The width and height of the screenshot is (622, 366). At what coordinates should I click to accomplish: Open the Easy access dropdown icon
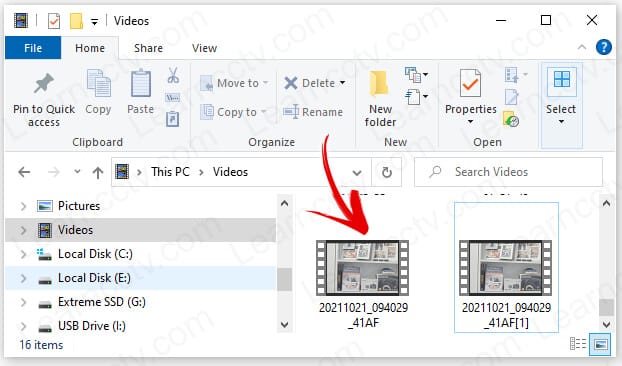(x=417, y=96)
